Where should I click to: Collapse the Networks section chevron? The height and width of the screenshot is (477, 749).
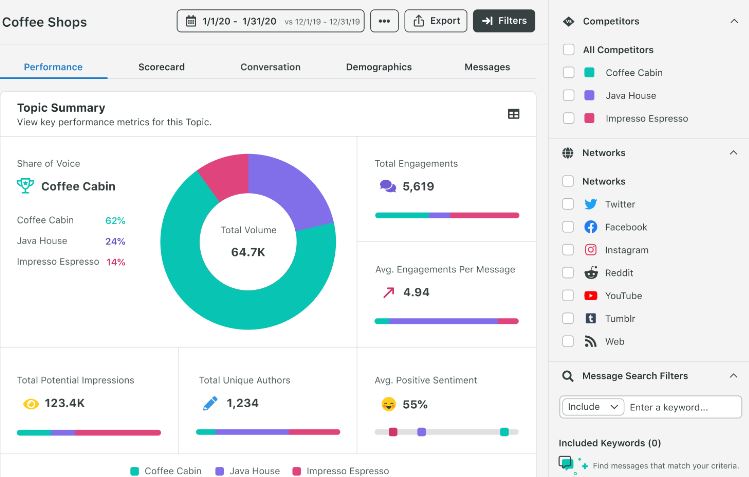(x=733, y=153)
